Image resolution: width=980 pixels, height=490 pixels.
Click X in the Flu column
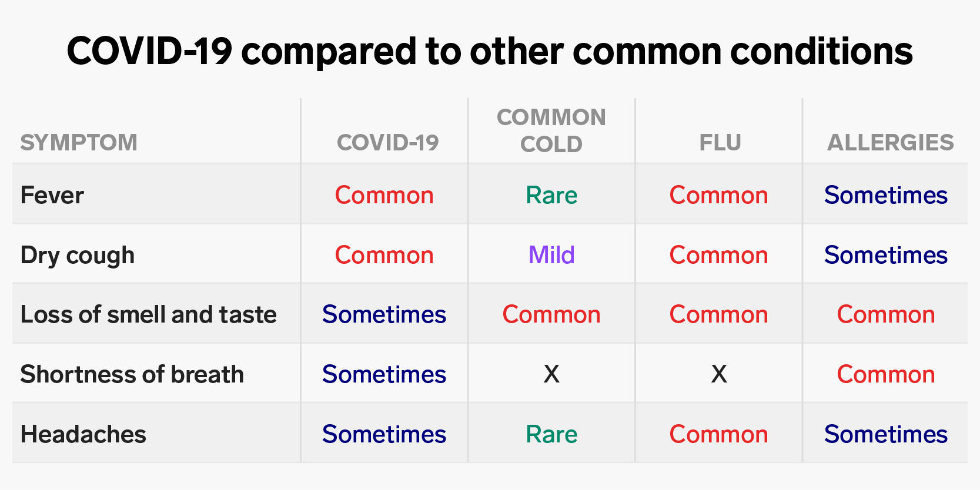point(719,374)
